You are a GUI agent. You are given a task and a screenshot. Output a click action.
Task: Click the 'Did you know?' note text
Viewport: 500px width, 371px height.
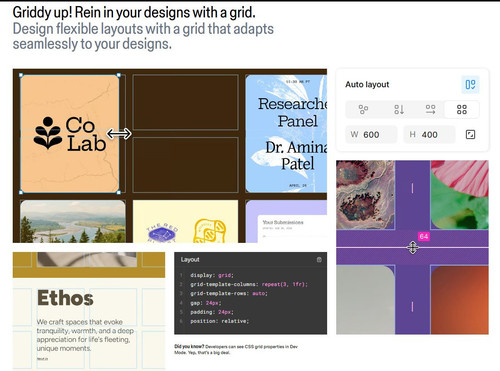click(x=236, y=350)
